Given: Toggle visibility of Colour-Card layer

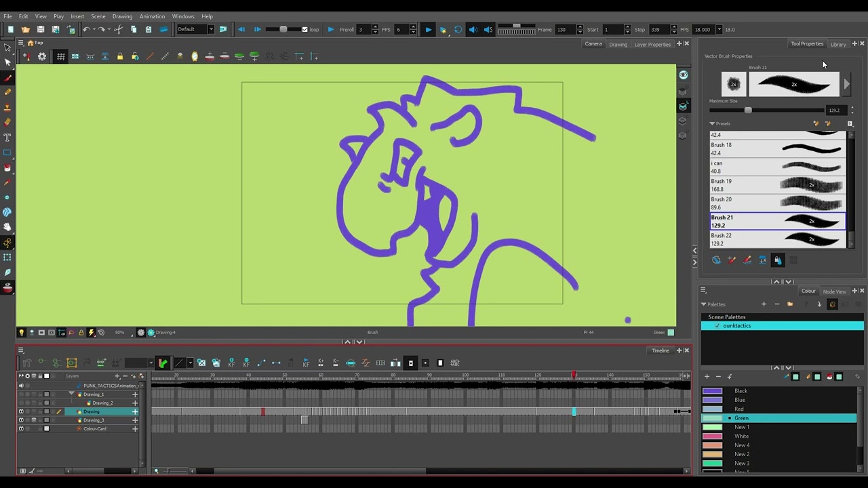Looking at the screenshot, I should (21, 428).
